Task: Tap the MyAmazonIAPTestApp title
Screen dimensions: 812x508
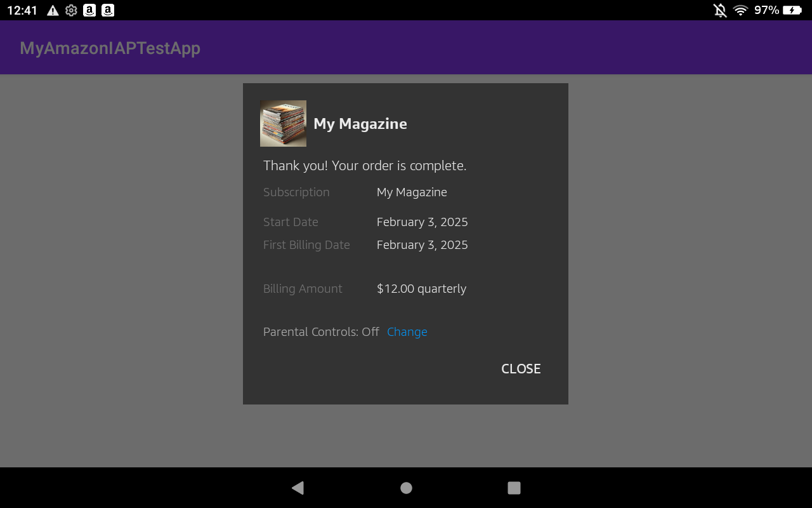Action: tap(109, 48)
